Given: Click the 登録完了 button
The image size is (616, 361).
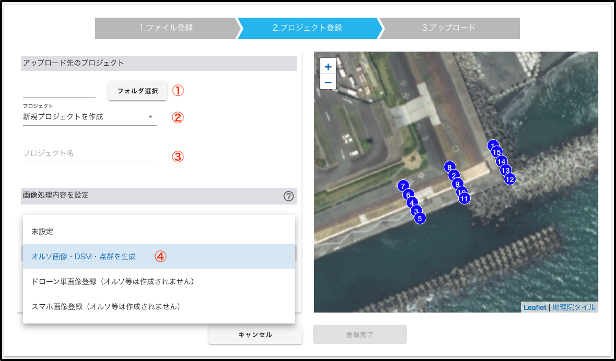Looking at the screenshot, I should tap(360, 335).
